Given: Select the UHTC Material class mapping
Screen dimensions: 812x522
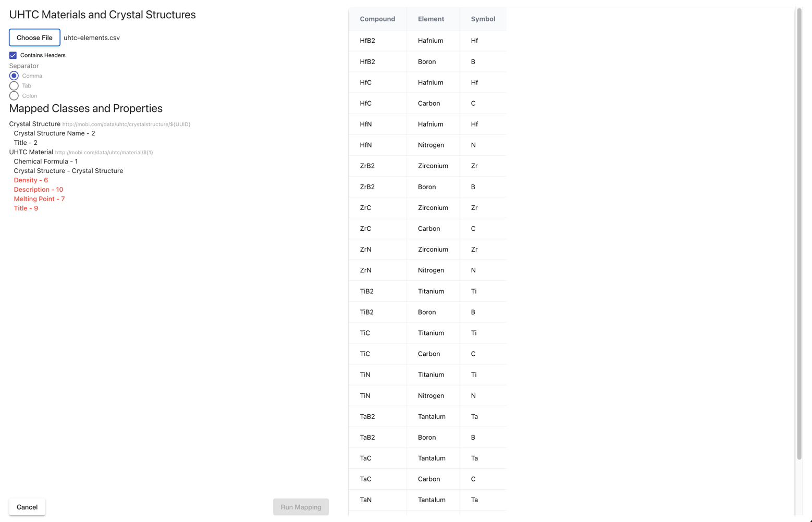Looking at the screenshot, I should click(31, 152).
